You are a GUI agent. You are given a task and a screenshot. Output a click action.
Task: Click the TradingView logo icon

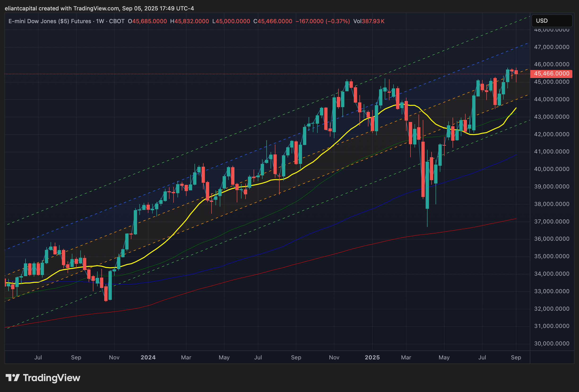pyautogui.click(x=13, y=378)
